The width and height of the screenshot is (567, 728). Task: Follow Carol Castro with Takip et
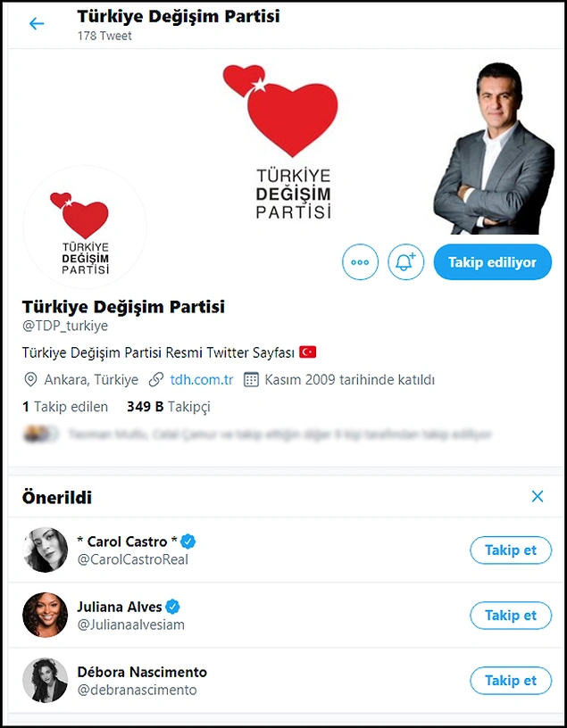pyautogui.click(x=511, y=550)
